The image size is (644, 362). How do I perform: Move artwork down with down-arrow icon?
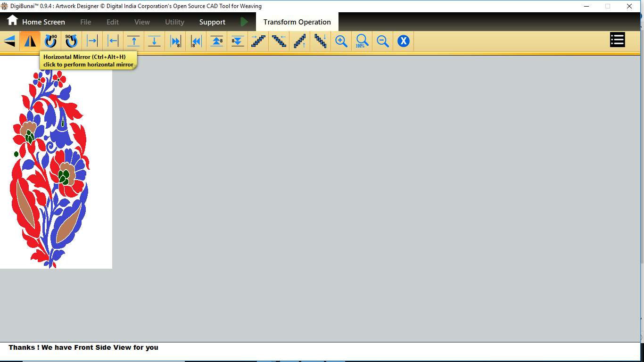click(x=155, y=41)
